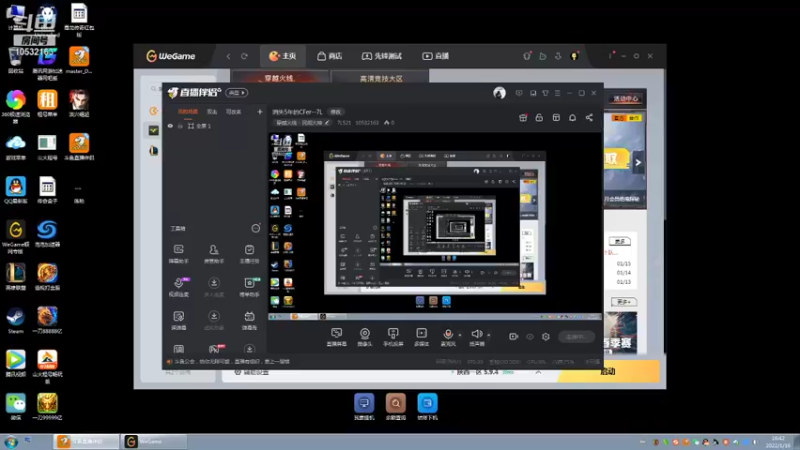Toggle the lock on the full-screen source

point(180,126)
